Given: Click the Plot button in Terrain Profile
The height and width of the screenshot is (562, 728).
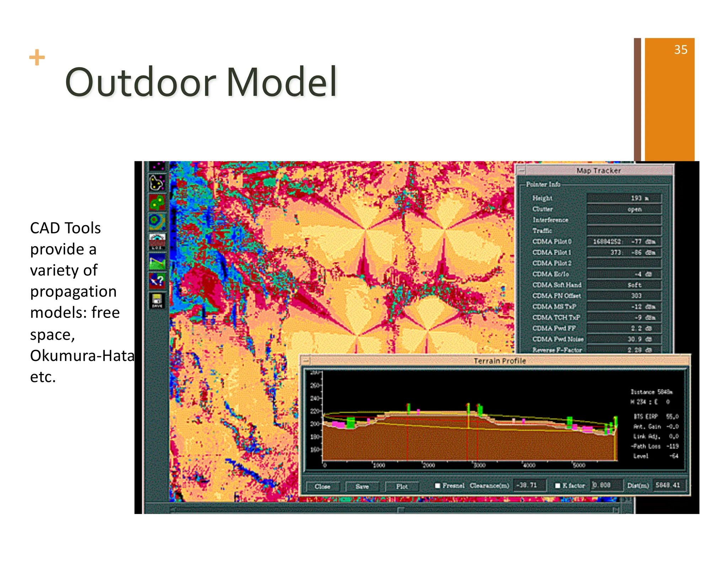Looking at the screenshot, I should coord(402,486).
